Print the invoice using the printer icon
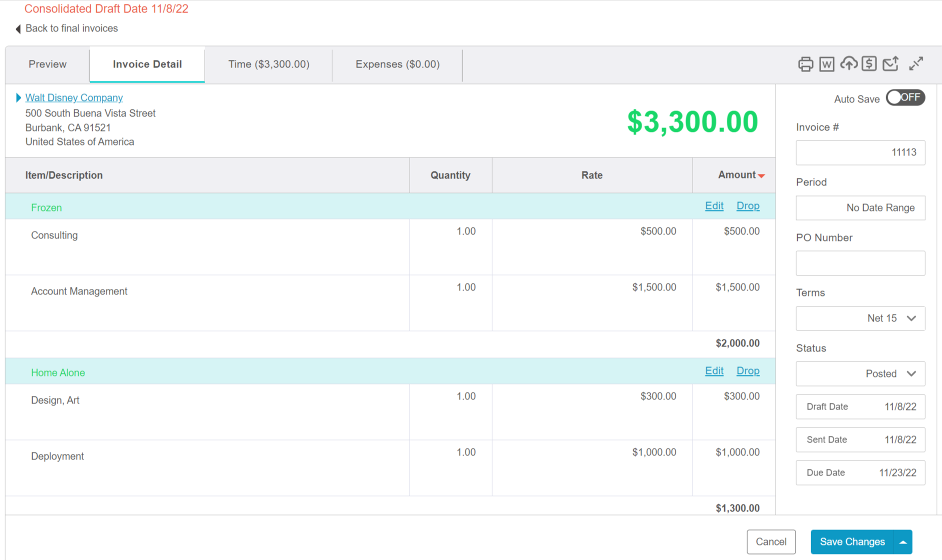 (805, 64)
